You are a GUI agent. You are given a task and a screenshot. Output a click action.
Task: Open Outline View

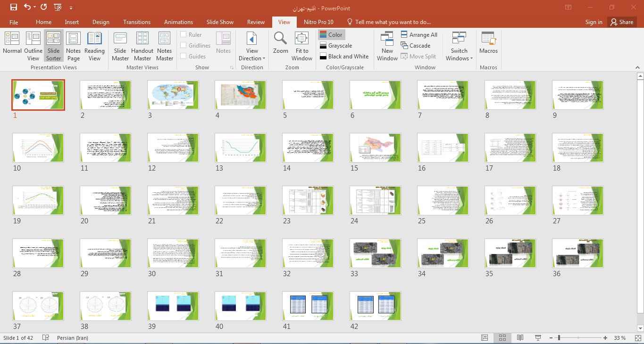(33, 45)
